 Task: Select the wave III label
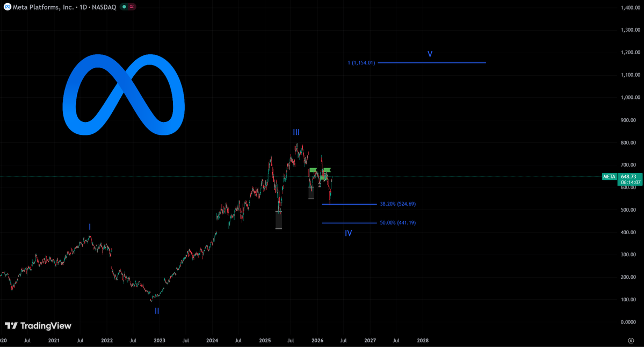pyautogui.click(x=296, y=132)
